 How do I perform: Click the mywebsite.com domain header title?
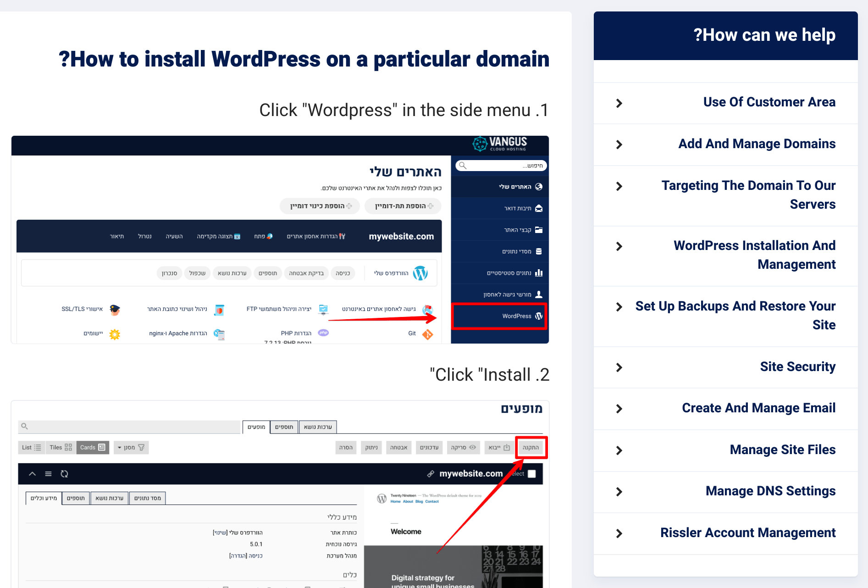[x=401, y=236]
